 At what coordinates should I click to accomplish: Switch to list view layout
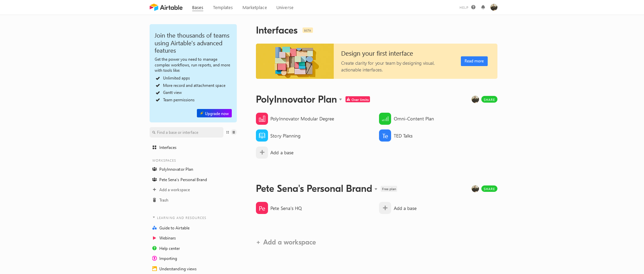tap(234, 132)
